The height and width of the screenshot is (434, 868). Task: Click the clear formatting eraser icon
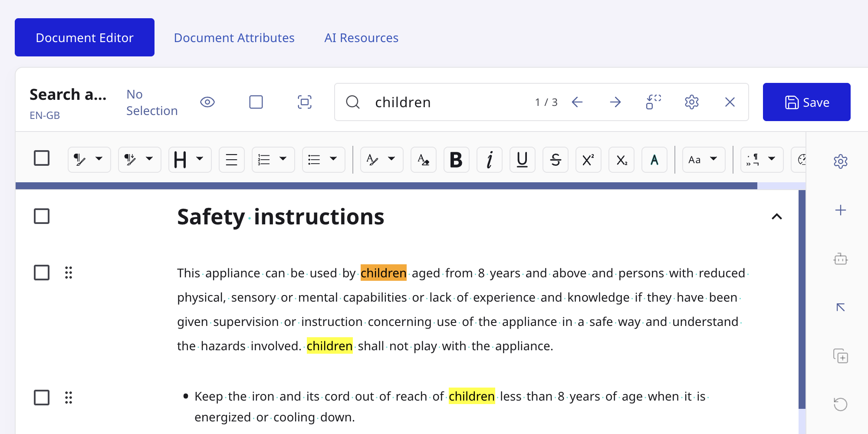[x=424, y=160]
